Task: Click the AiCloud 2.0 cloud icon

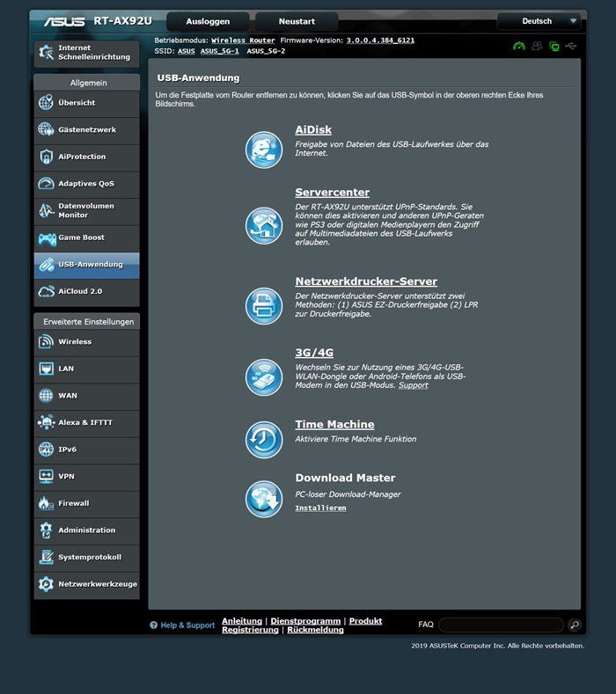Action: pyautogui.click(x=46, y=292)
